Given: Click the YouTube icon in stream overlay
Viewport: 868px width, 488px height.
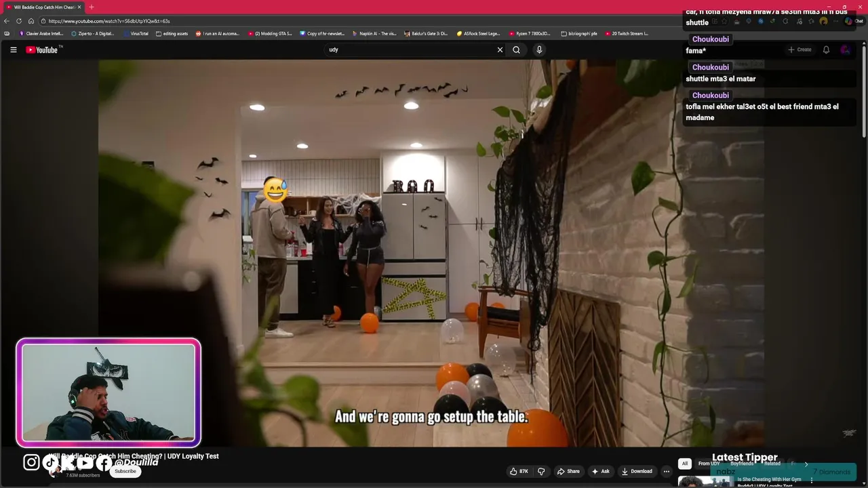Looking at the screenshot, I should [85, 462].
